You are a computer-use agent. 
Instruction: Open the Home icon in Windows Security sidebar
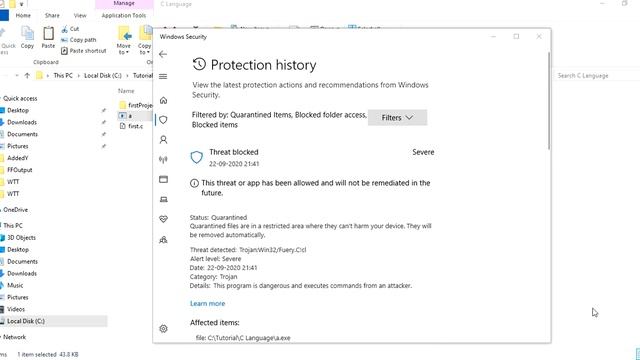[x=163, y=100]
